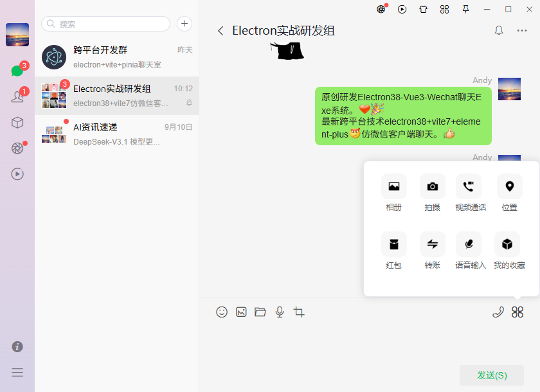Open the chats tab in sidebar
This screenshot has width=540, height=392.
click(17, 71)
